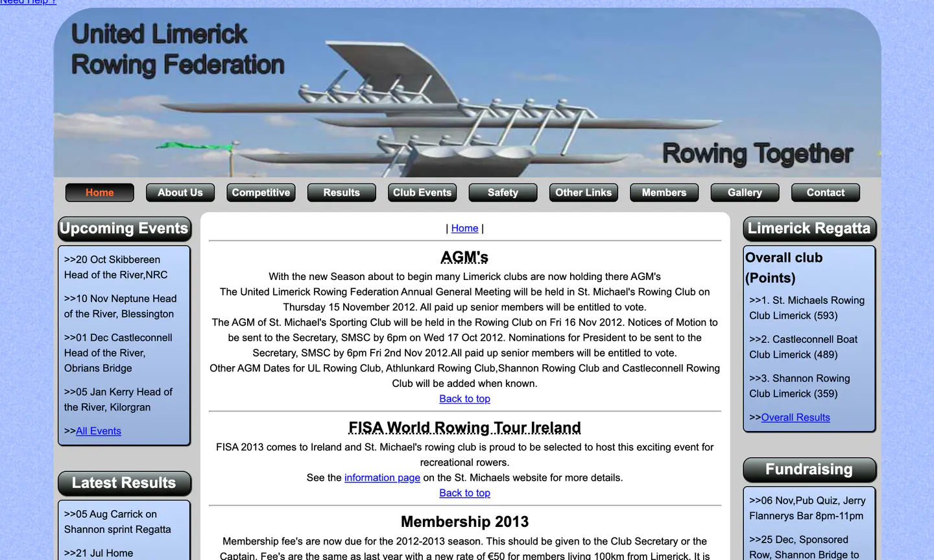This screenshot has width=934, height=560.
Task: Select the 05 Aug Carrick on Shannon result
Action: [x=117, y=522]
